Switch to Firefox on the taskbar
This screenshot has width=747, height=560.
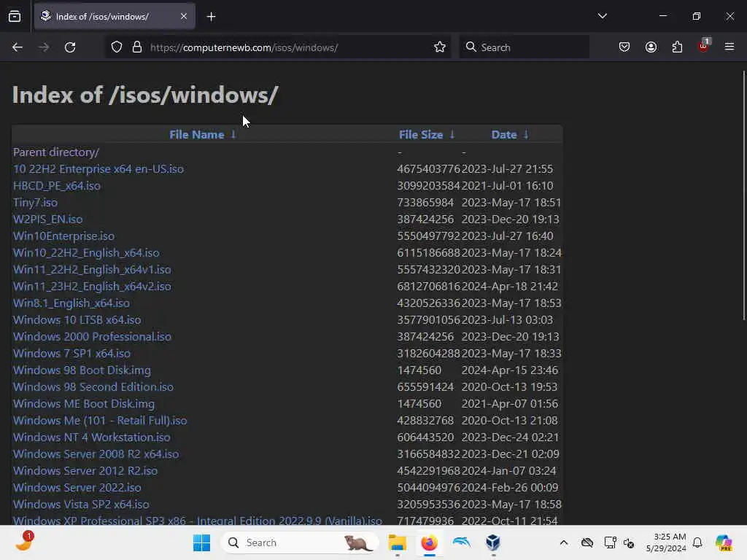click(429, 542)
